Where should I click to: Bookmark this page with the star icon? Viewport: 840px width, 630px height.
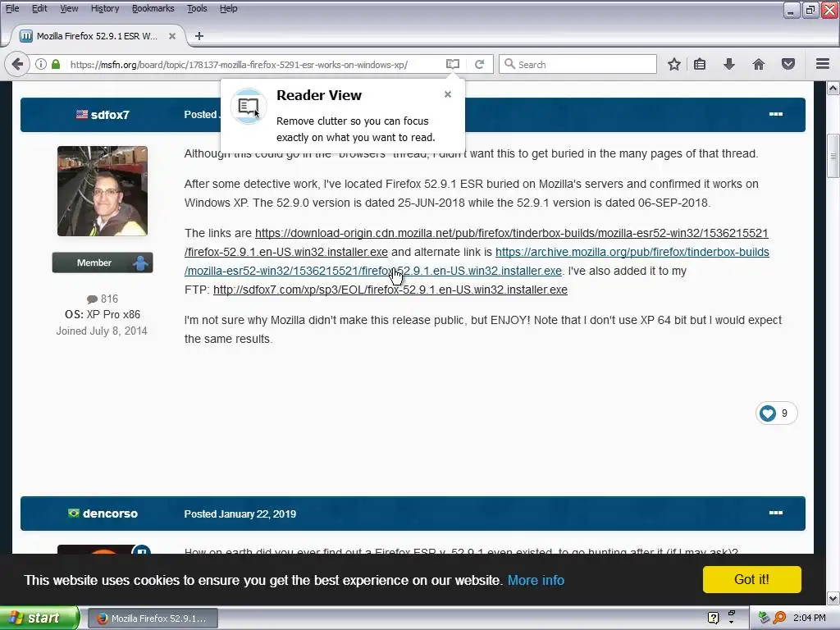pyautogui.click(x=674, y=64)
